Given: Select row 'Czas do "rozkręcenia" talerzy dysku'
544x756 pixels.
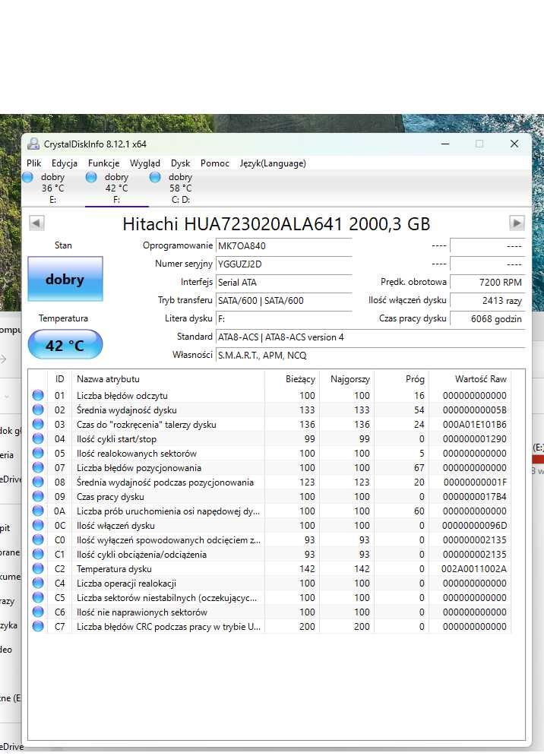Looking at the screenshot, I should (x=270, y=424).
